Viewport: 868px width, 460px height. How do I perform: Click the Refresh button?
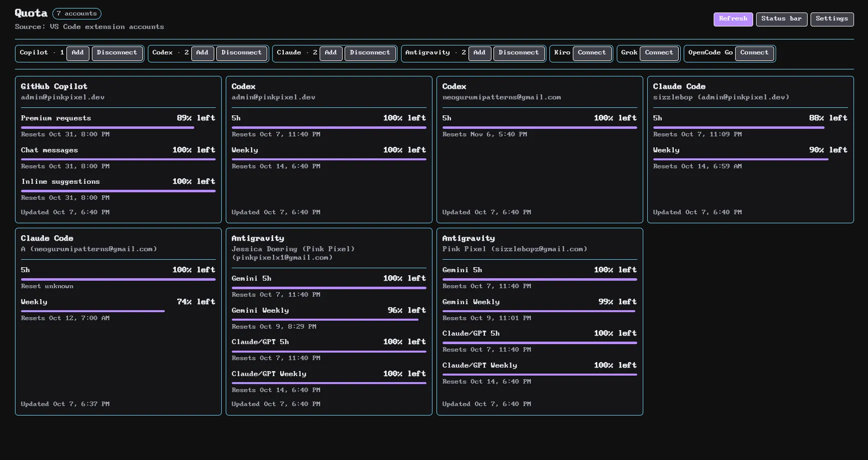coord(733,19)
